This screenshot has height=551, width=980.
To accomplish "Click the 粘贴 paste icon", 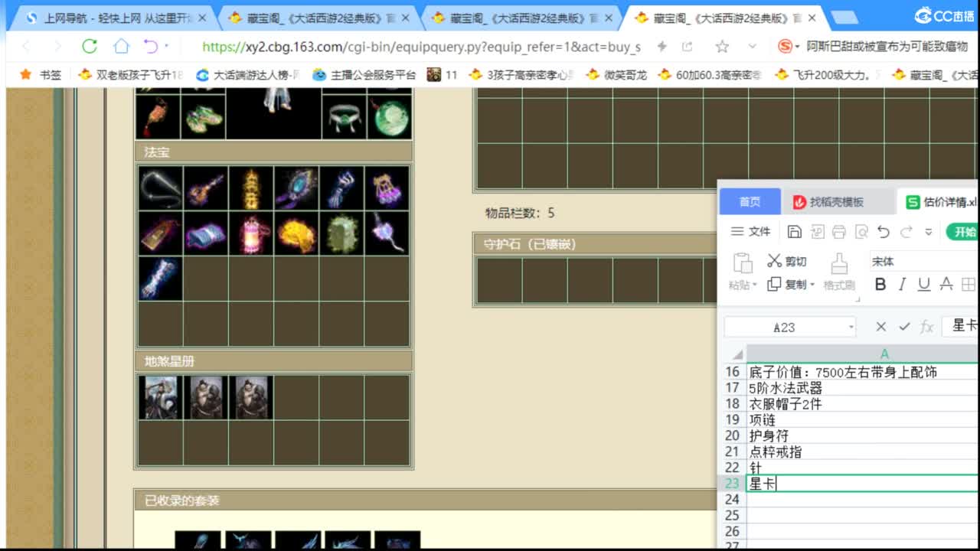I will pos(743,262).
